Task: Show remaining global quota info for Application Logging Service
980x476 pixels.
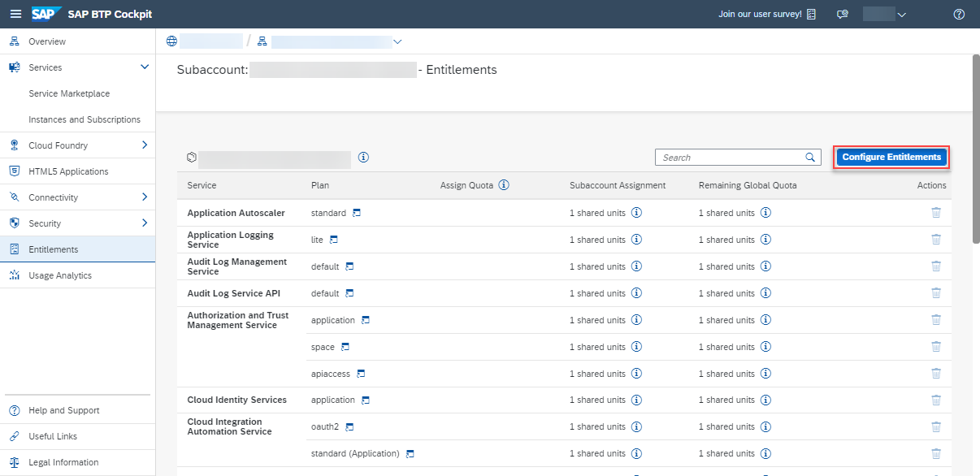Action: click(765, 240)
